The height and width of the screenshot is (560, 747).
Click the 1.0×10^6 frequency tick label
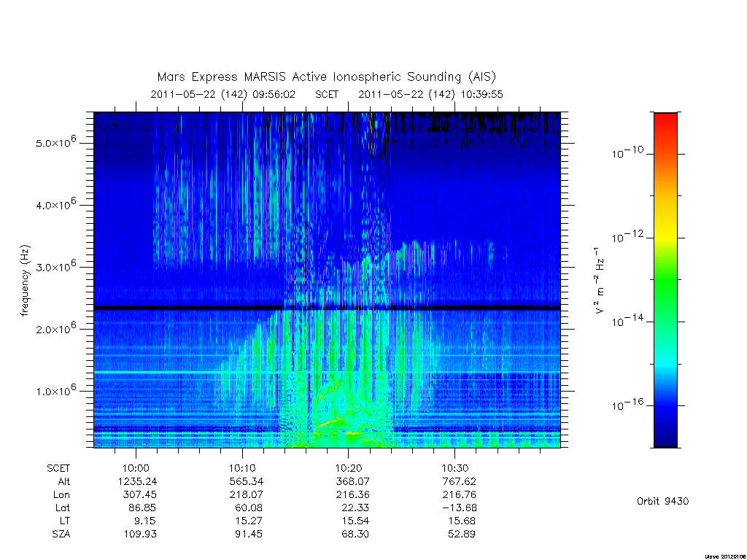[x=56, y=390]
